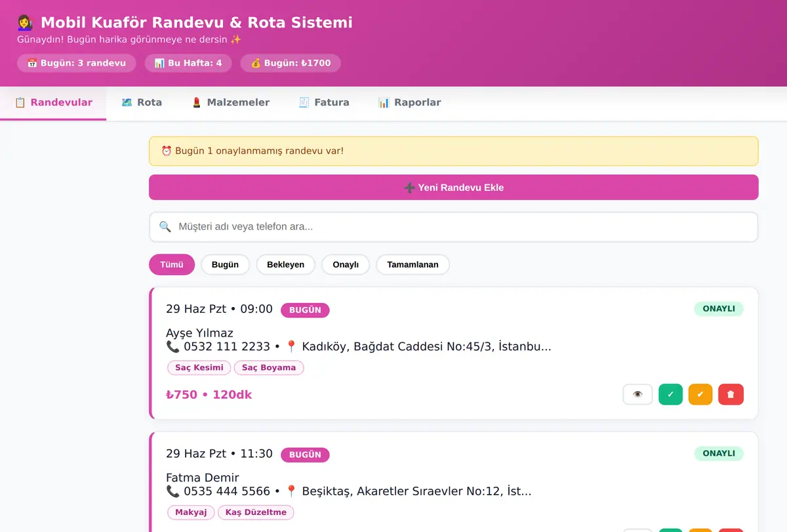Confirm Ayşe Yılmaz appointment green check

[x=670, y=394]
